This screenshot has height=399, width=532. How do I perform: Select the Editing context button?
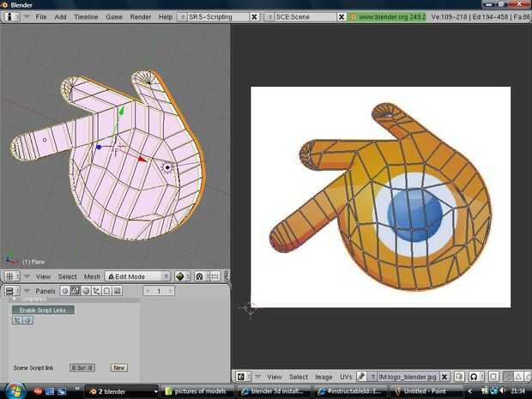[x=106, y=291]
